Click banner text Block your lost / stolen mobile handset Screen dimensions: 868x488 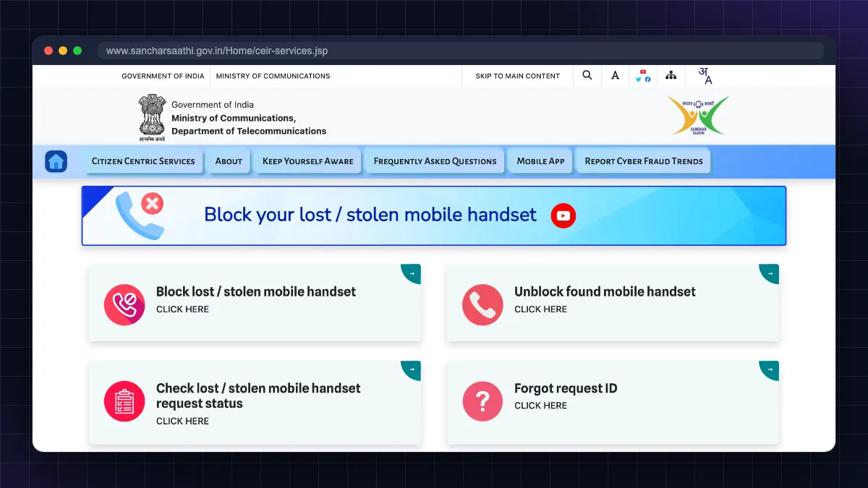tap(370, 215)
